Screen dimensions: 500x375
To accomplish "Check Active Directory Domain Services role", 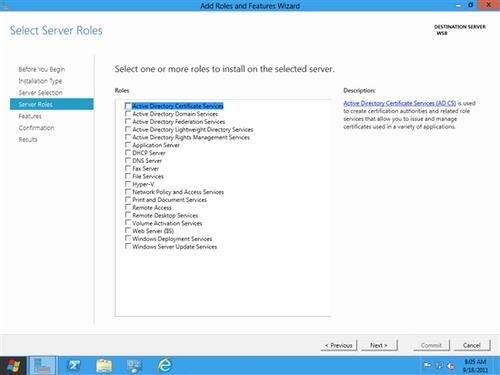I will 128,114.
